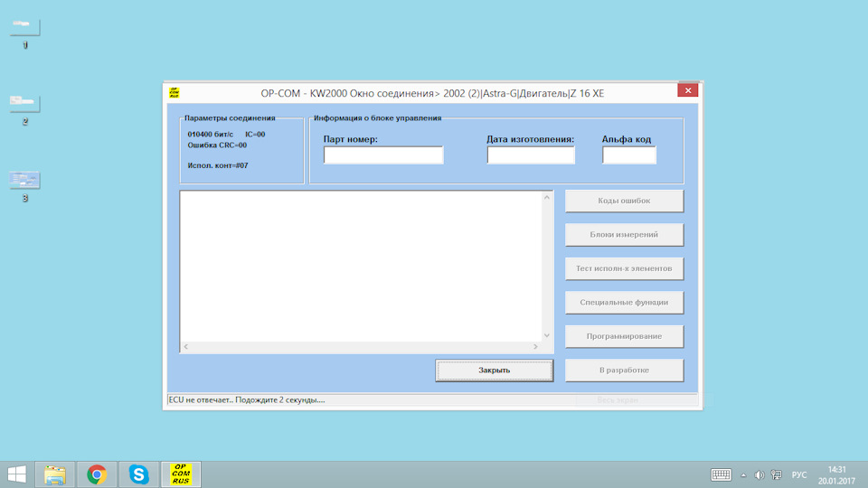Show hidden tray icons with the arrow
Image resolution: width=868 pixels, height=488 pixels.
tap(743, 474)
